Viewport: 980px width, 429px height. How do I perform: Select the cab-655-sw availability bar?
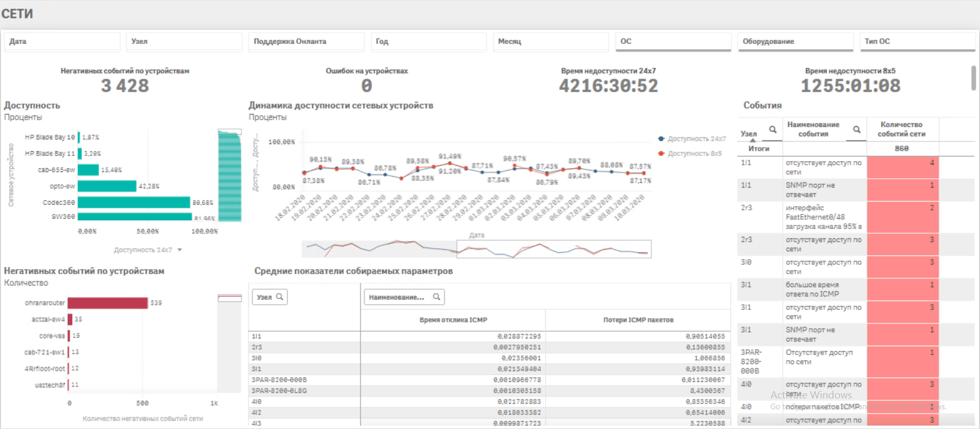(88, 169)
